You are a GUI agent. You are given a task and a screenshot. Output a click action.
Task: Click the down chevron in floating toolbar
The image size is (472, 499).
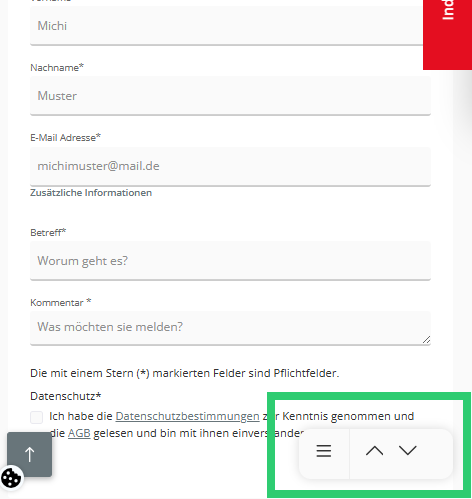coord(407,451)
